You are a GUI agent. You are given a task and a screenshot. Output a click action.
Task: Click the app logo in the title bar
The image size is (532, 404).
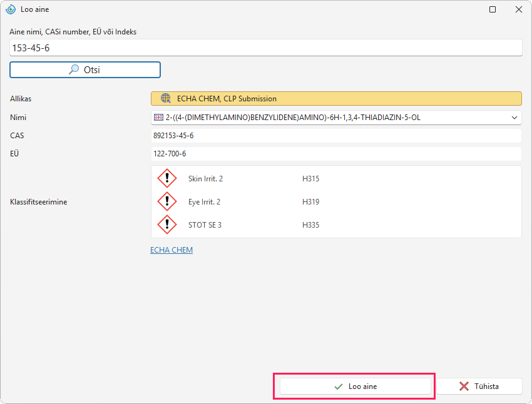point(11,9)
